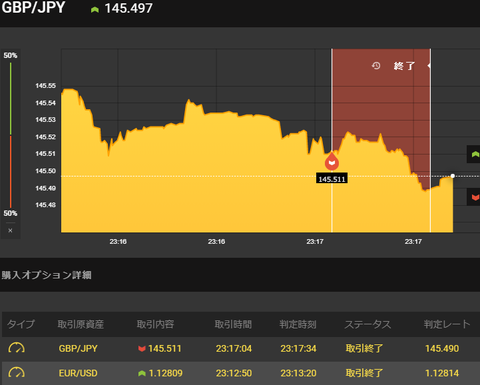Click the 145.490 judgment rate value
480x385 pixels.
442,349
